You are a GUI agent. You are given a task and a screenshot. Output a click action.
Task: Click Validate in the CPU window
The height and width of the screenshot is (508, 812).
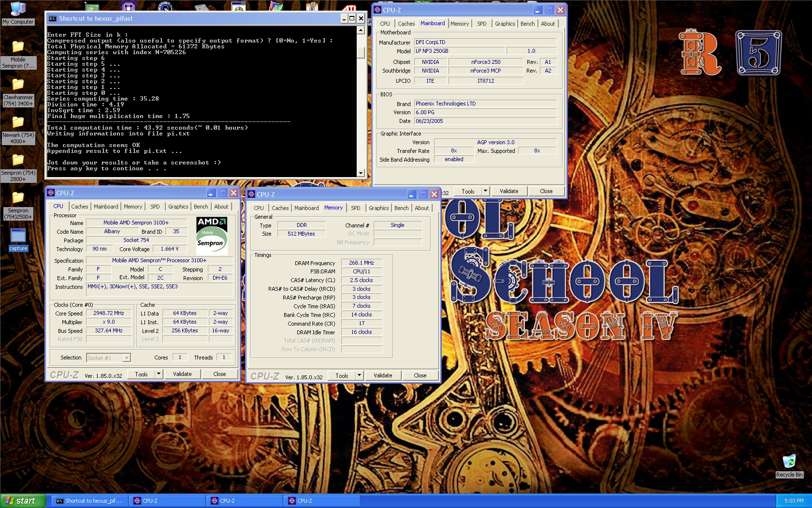(x=182, y=374)
